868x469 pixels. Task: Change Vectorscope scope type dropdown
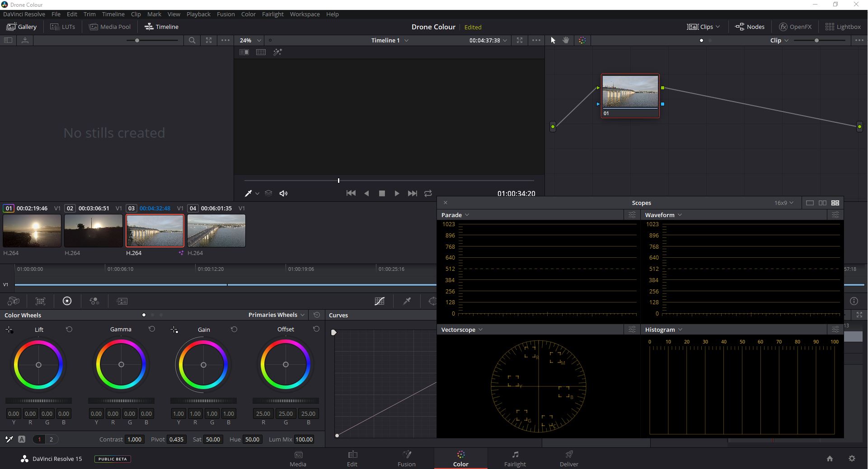[x=462, y=330]
